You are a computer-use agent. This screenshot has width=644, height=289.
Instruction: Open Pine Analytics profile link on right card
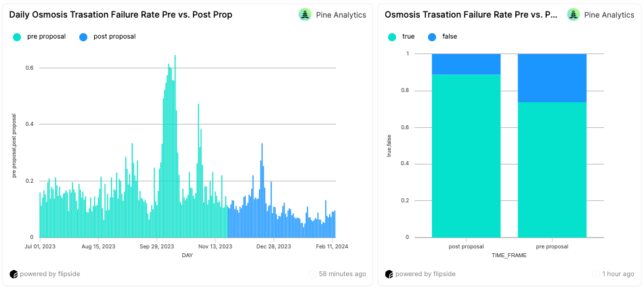[609, 14]
